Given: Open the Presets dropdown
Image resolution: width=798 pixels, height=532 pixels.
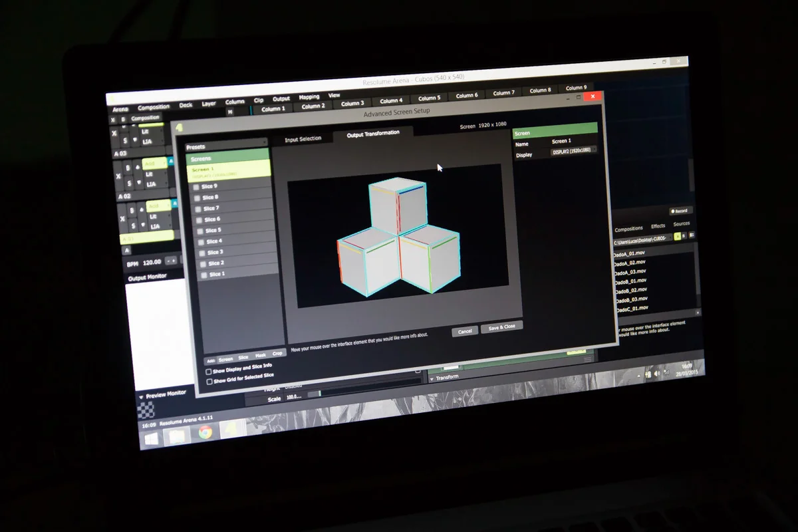Looking at the screenshot, I should pyautogui.click(x=226, y=143).
